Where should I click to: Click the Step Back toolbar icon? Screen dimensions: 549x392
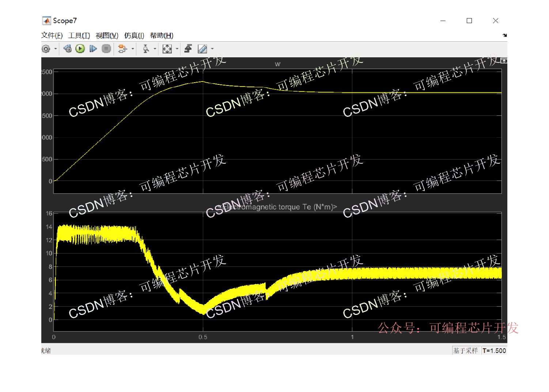[x=68, y=49]
